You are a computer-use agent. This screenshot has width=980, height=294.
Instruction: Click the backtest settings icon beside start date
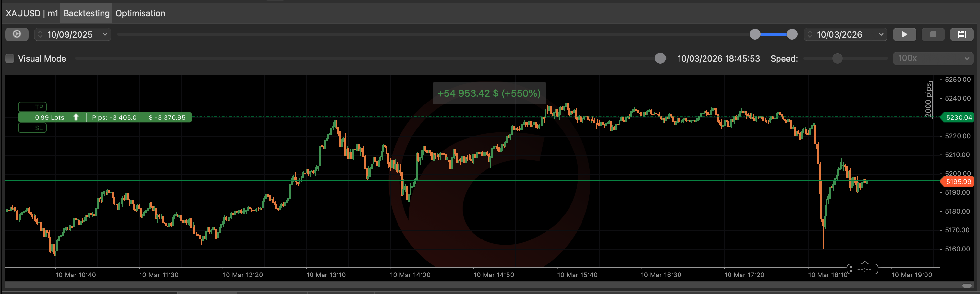point(17,34)
